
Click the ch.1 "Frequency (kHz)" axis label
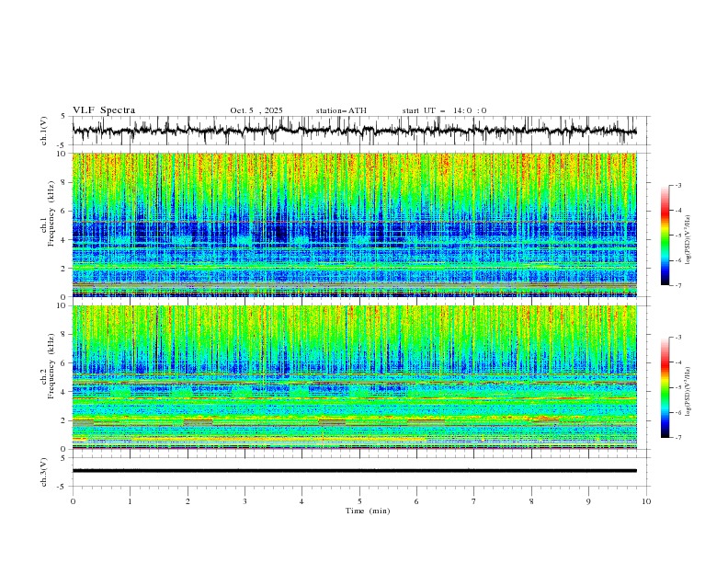pyautogui.click(x=51, y=212)
